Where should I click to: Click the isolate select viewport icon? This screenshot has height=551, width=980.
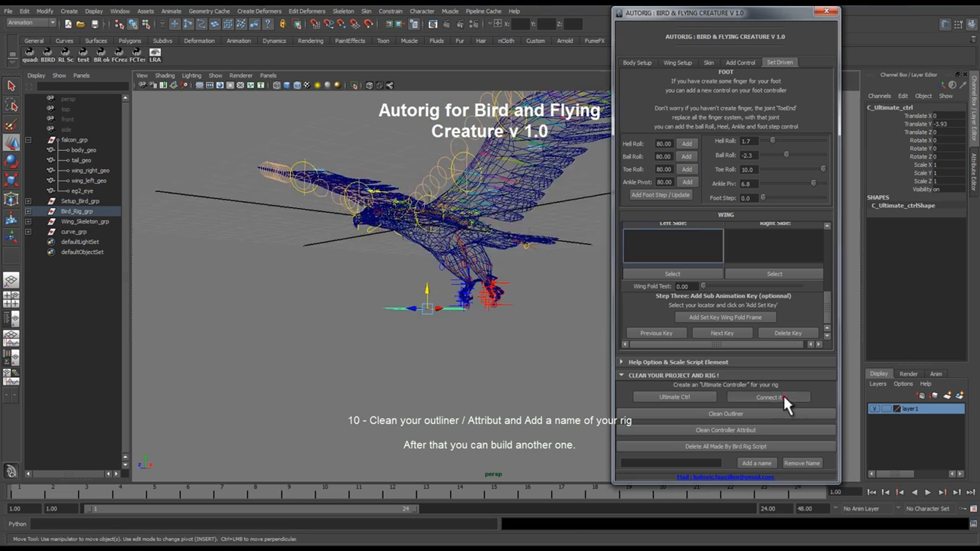point(354,85)
